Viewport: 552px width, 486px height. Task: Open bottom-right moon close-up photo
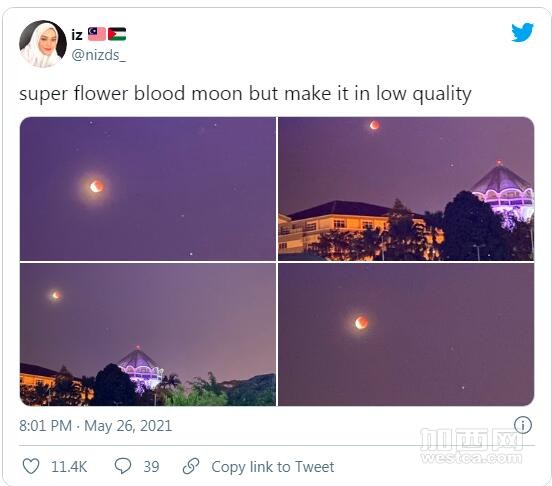tap(406, 335)
